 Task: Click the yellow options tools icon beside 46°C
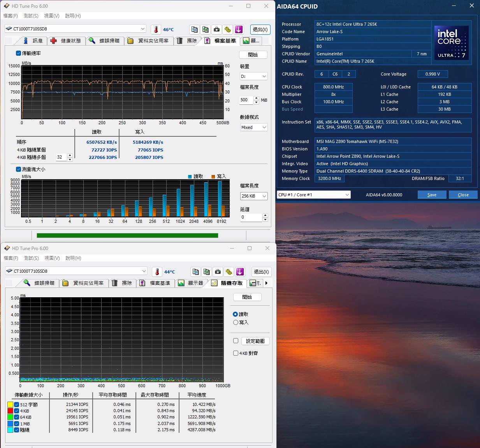tap(228, 30)
